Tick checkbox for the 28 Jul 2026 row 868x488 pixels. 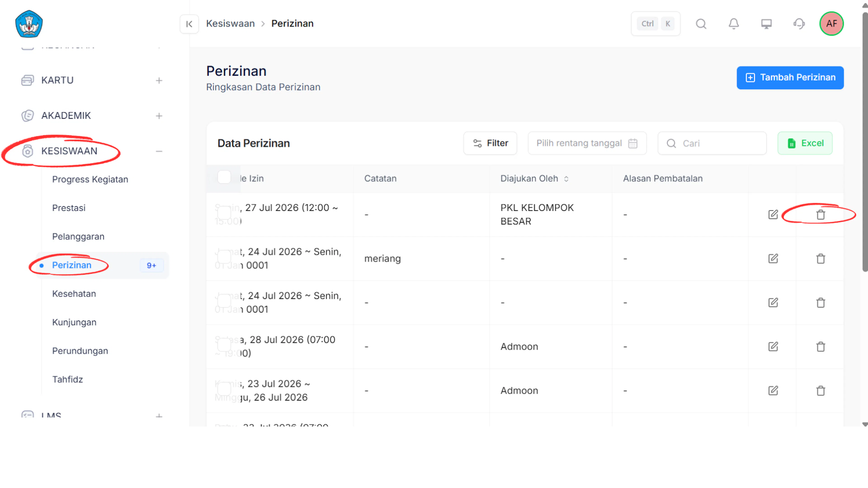(x=224, y=345)
